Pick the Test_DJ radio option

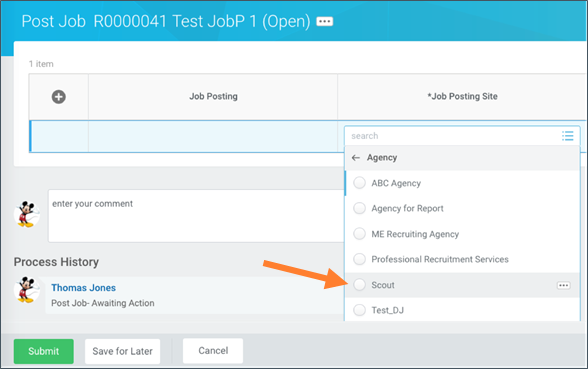359,310
